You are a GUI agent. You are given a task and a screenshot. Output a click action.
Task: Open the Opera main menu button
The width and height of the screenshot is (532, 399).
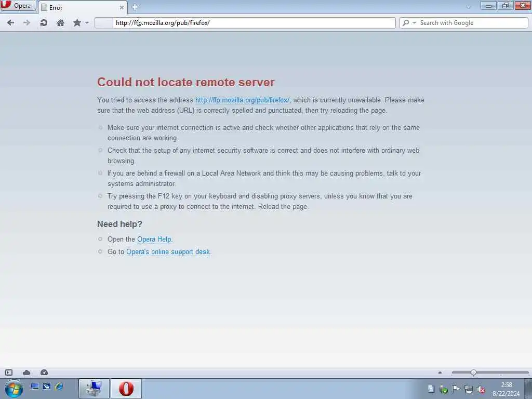point(18,5)
